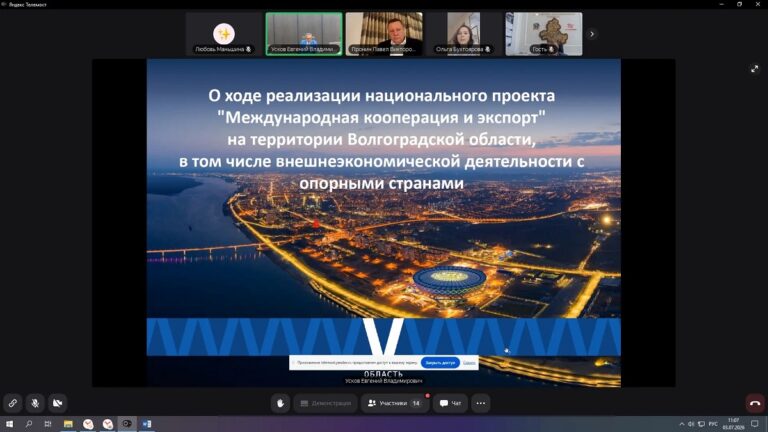Select Пронин Павел video tile

coord(384,34)
